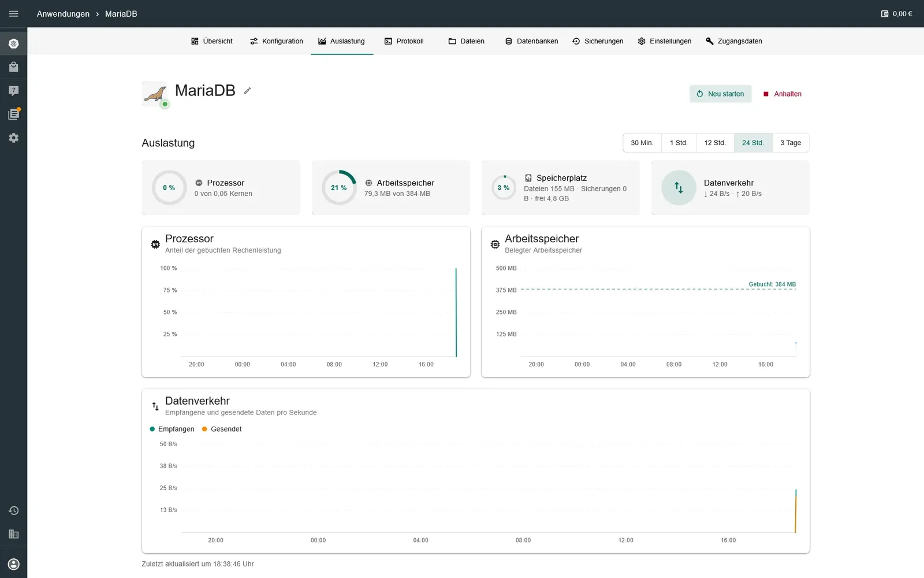Open the Einstellungen tab
Viewport: 924px width, 578px height.
tap(665, 41)
